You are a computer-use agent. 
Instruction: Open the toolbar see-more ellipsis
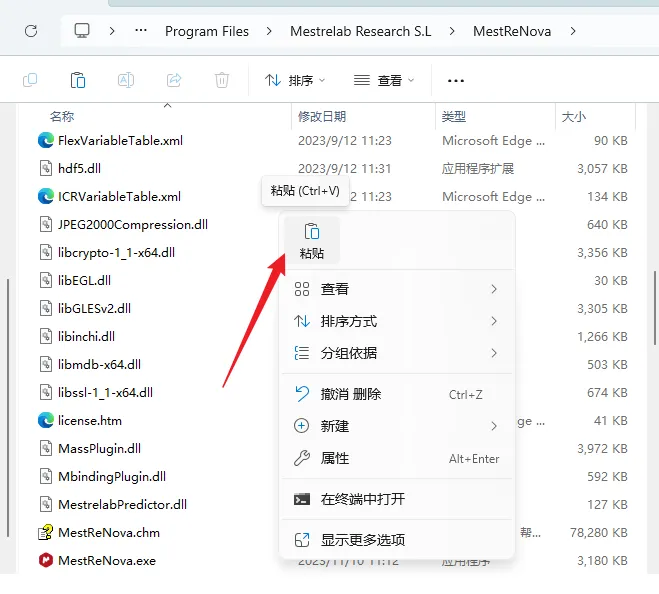click(x=456, y=81)
